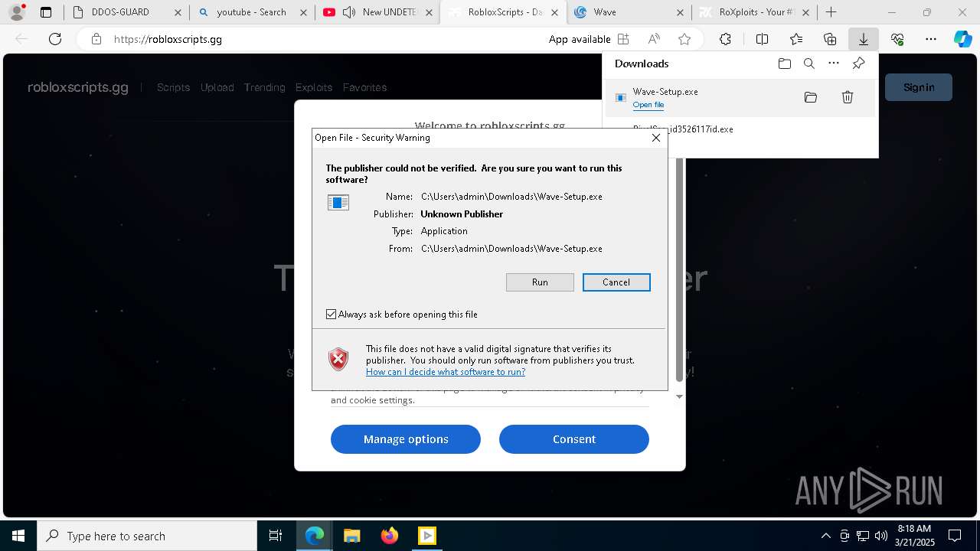Screen dimensions: 980x551
Task: Open Favorites star-list icon in toolbar
Action: (x=796, y=39)
